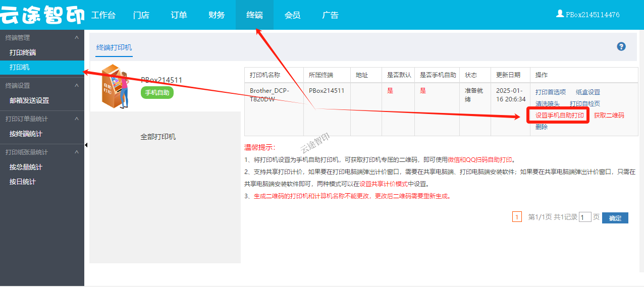This screenshot has height=287, width=644.
Task: Click the 是否手机自助 column header
Action: 437,75
